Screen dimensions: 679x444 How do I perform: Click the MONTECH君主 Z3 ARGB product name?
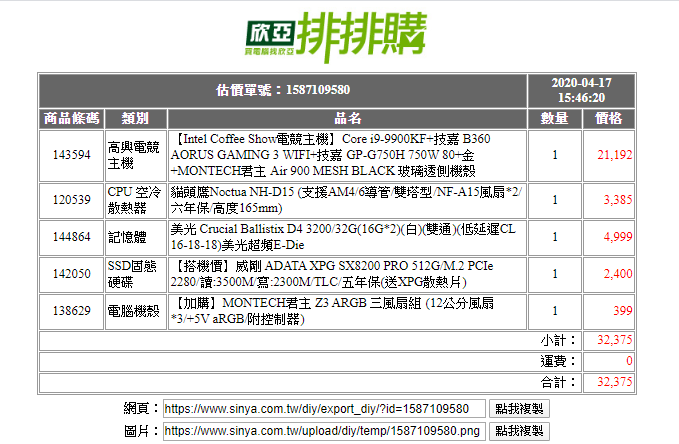pyautogui.click(x=332, y=311)
